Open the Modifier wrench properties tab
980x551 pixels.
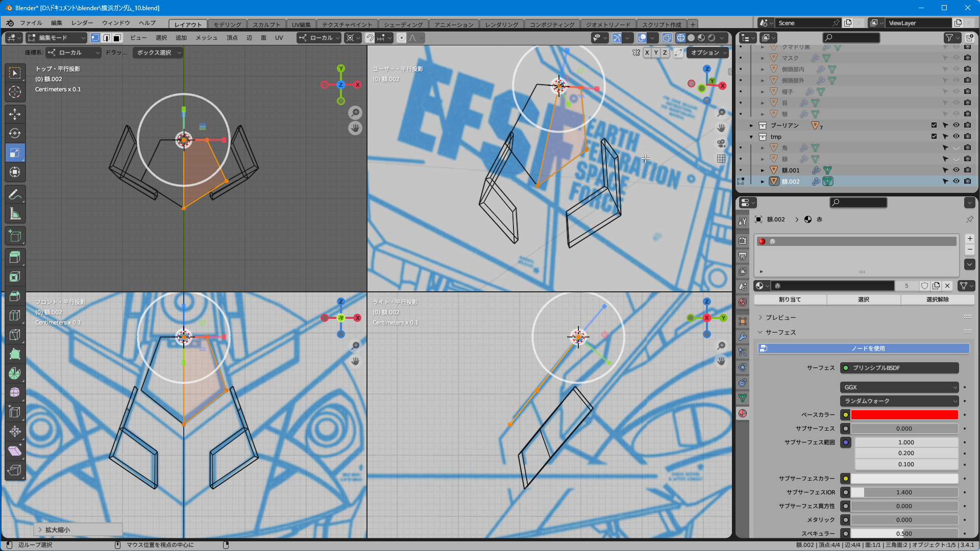pyautogui.click(x=743, y=337)
